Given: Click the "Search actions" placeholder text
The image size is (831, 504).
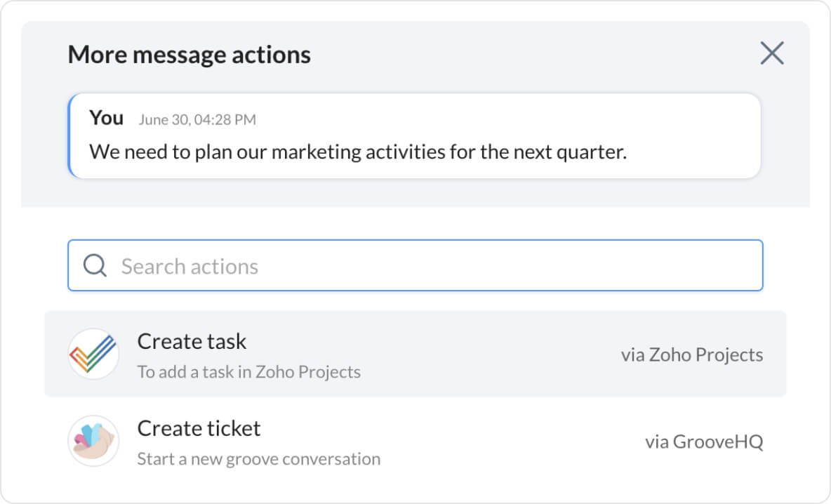Looking at the screenshot, I should [190, 266].
